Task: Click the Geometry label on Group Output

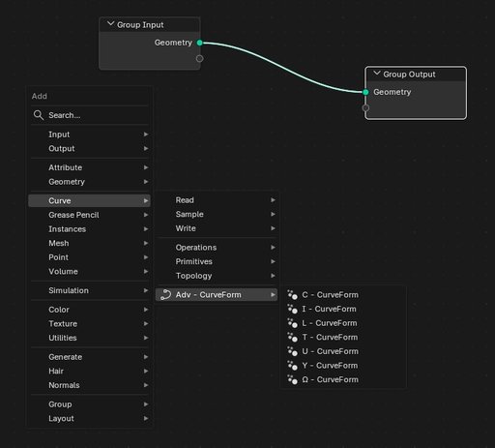Action: pyautogui.click(x=393, y=92)
